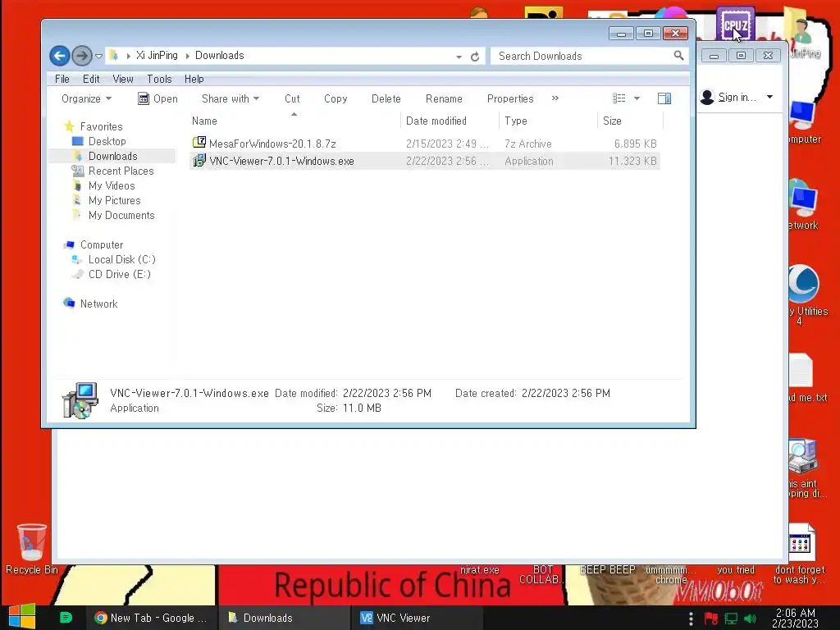Open My Videos in the sidebar
840x630 pixels.
112,185
